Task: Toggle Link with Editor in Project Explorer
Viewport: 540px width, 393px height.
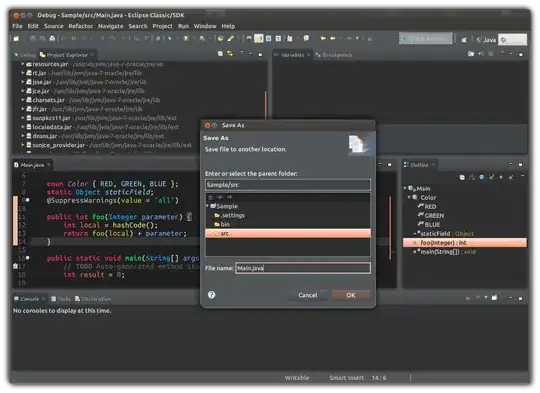Action: [230, 54]
